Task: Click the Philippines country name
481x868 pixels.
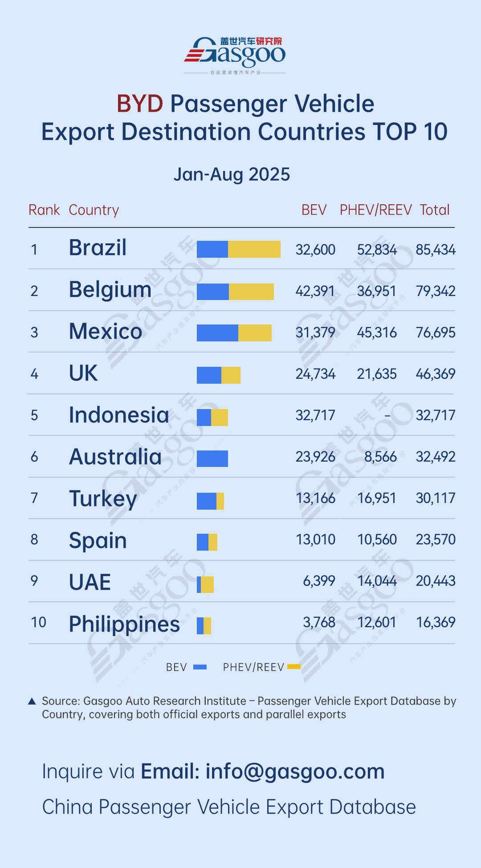Action: point(124,624)
